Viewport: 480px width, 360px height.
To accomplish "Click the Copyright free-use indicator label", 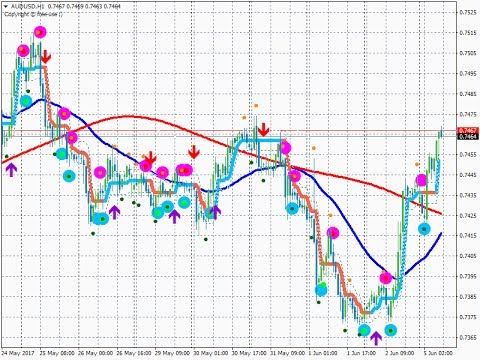I will tap(33, 14).
